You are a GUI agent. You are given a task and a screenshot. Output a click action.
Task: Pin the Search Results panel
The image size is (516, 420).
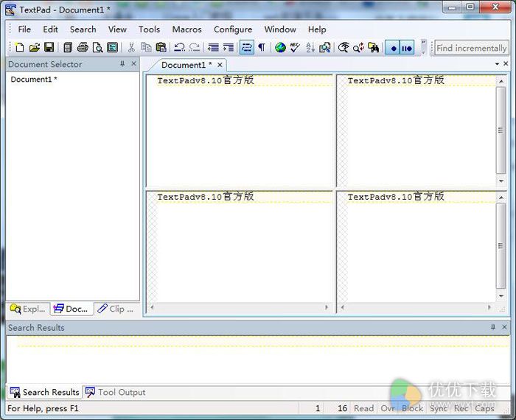pos(493,327)
